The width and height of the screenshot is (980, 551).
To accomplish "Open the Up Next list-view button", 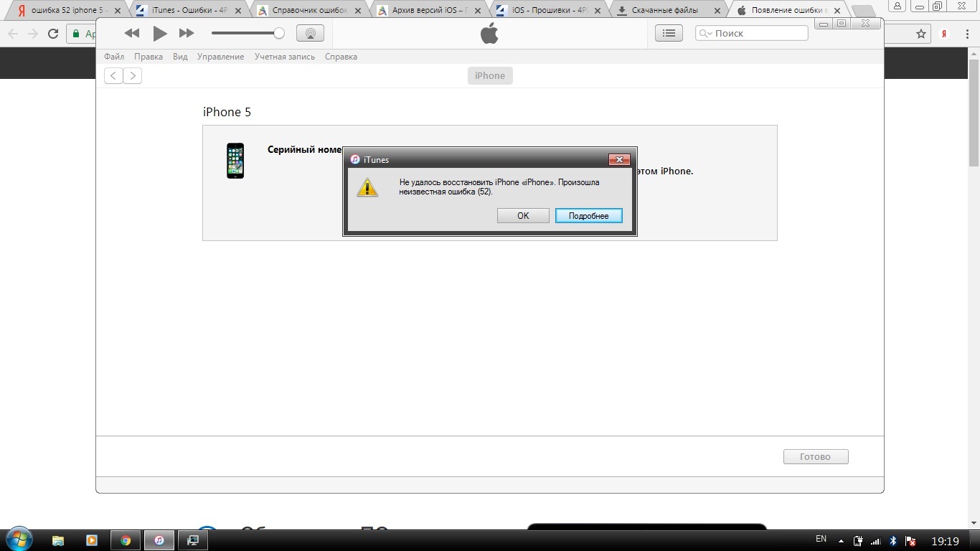I will (669, 33).
